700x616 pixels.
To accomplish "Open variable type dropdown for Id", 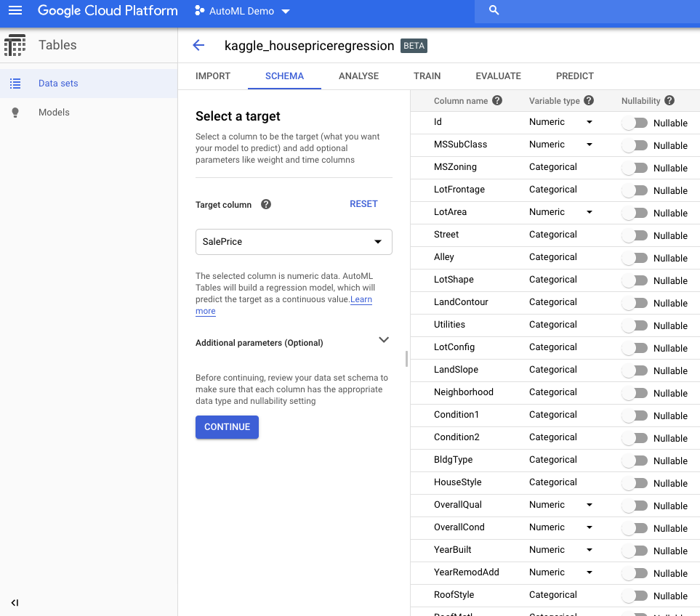I will pos(590,122).
